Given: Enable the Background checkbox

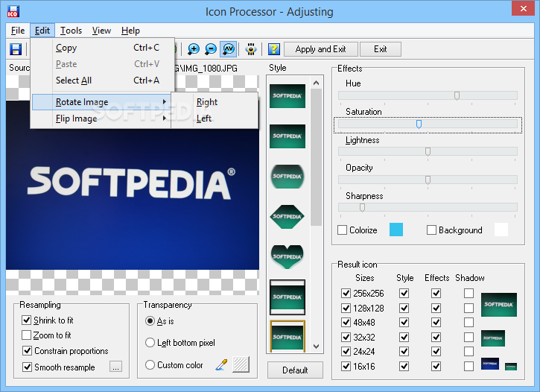Looking at the screenshot, I should [431, 230].
